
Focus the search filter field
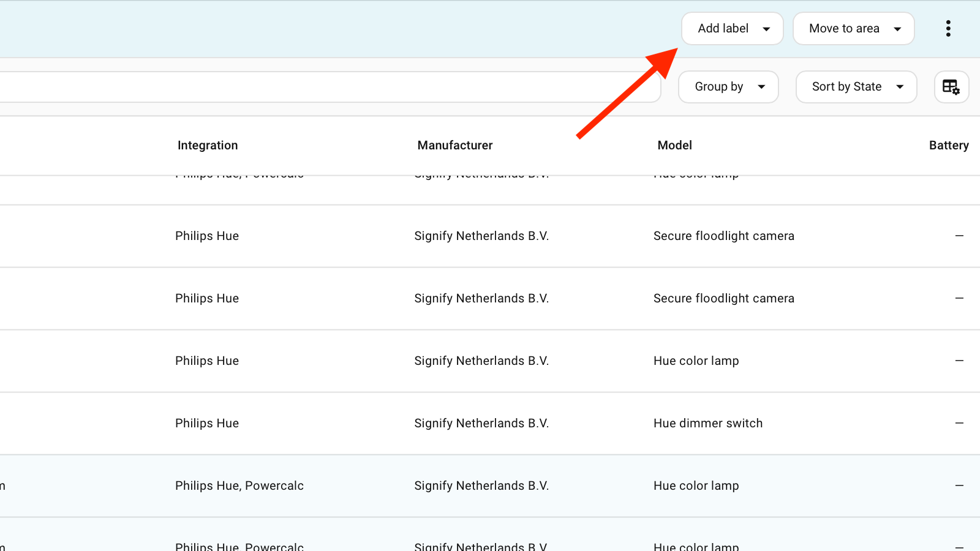point(330,87)
